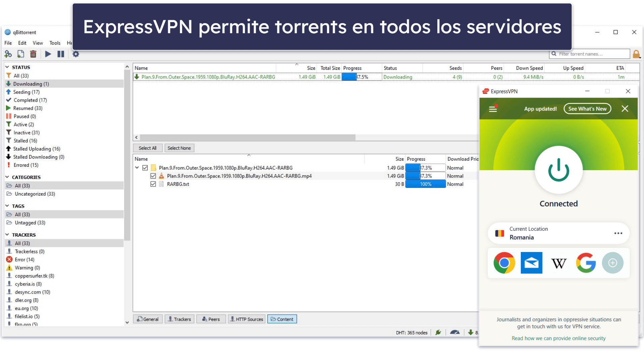Uncheck the Plan.9 folder checkbox
The height and width of the screenshot is (362, 644).
[x=145, y=168]
